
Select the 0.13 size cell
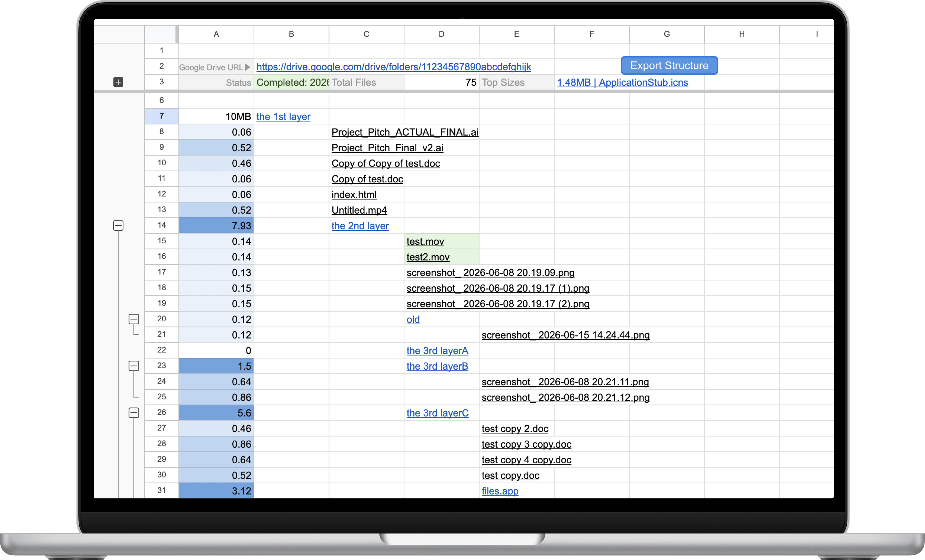point(216,273)
